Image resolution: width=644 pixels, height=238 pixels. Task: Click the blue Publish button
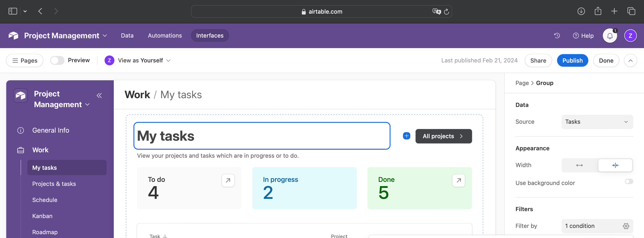572,60
